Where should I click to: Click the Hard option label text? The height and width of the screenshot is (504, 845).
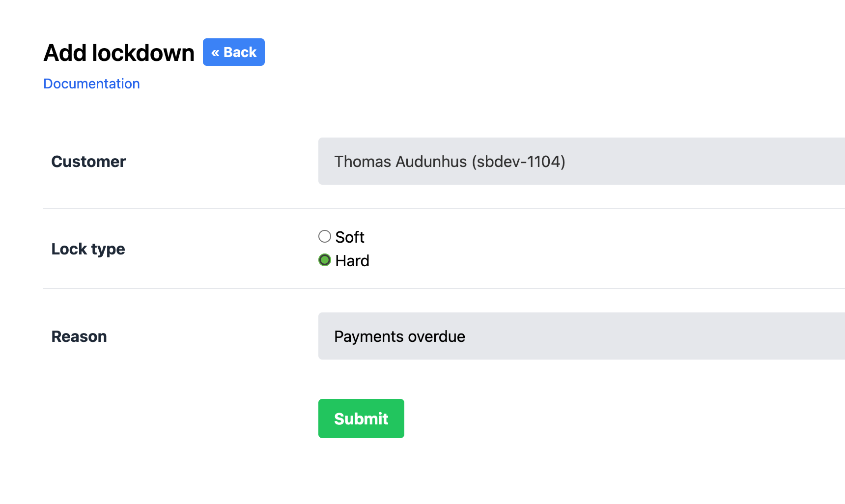point(352,260)
